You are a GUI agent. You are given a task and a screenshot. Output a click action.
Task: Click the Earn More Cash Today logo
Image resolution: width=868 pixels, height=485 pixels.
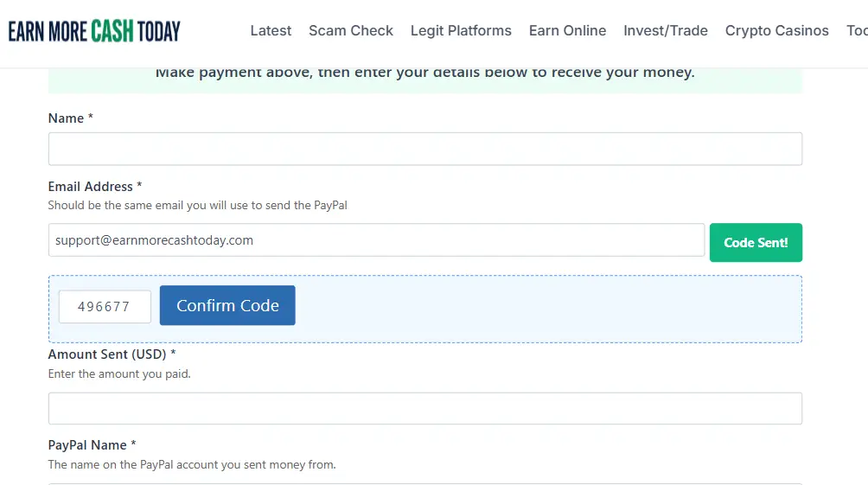tap(94, 31)
